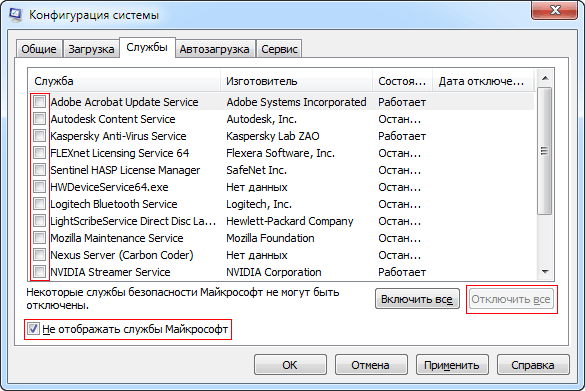Click the Применить button

452,365
